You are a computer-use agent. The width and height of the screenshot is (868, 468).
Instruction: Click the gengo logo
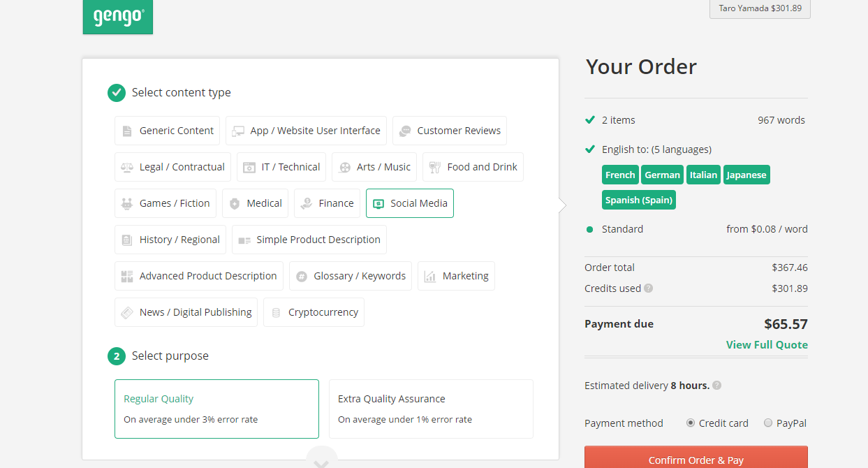pos(118,17)
